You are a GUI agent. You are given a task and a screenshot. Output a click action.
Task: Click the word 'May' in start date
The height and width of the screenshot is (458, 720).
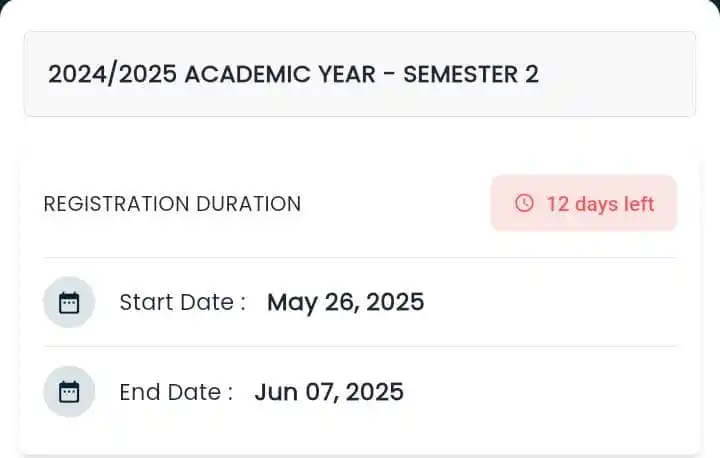click(292, 304)
